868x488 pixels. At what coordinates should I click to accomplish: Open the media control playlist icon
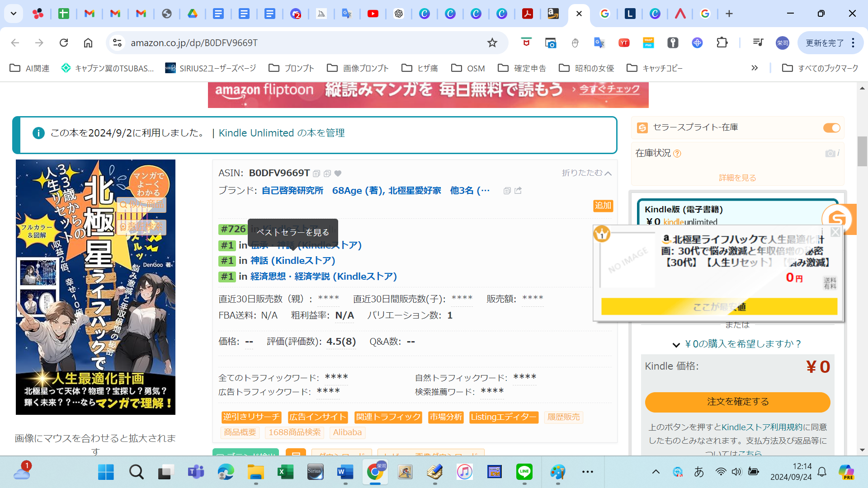click(x=758, y=43)
